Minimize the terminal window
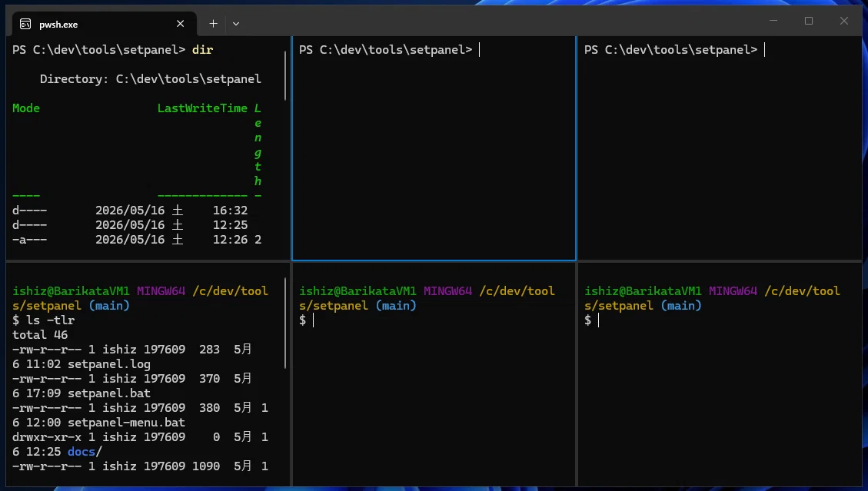The width and height of the screenshot is (868, 491). pyautogui.click(x=773, y=21)
